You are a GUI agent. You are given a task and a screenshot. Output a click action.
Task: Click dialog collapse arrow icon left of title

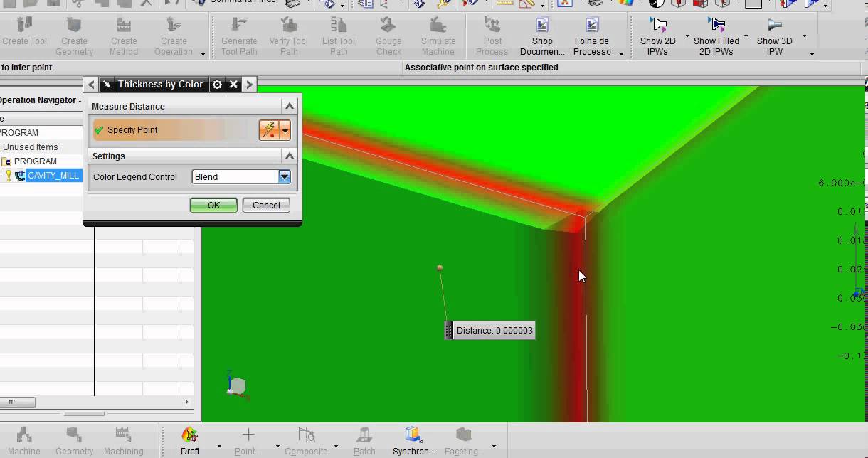(x=106, y=84)
